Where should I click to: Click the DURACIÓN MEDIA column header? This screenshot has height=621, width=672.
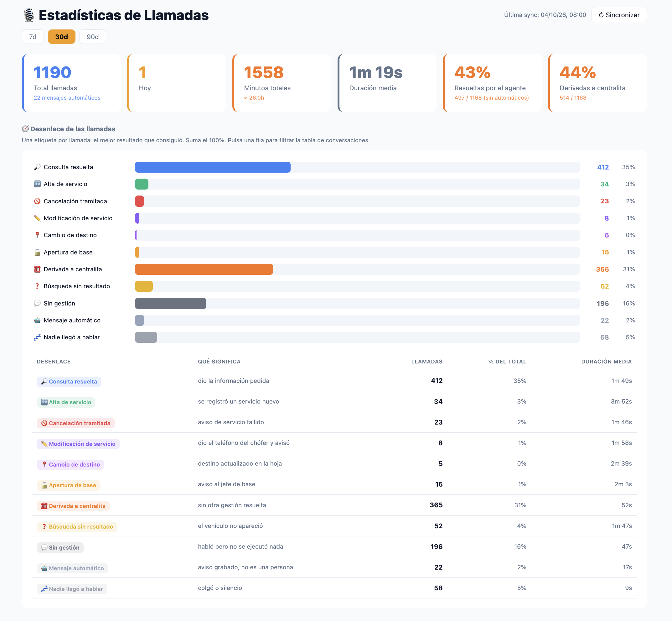[606, 362]
